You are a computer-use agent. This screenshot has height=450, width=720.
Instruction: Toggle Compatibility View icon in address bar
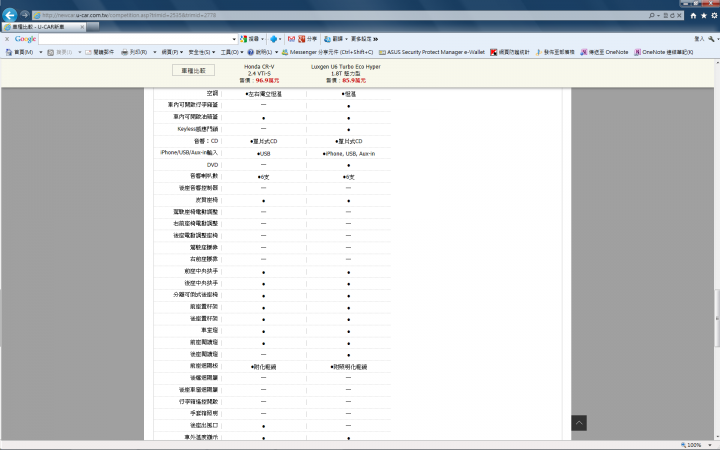[665, 15]
